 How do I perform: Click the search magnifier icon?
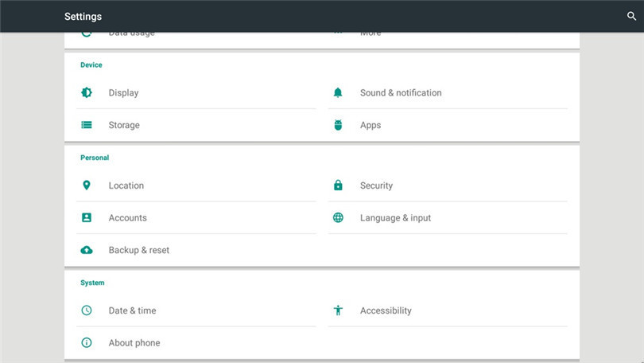pyautogui.click(x=632, y=16)
